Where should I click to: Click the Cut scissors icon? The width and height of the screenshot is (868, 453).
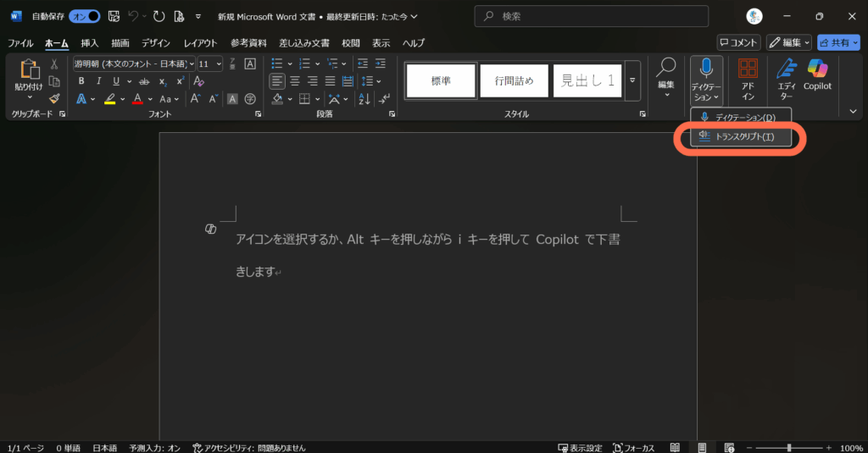pyautogui.click(x=54, y=64)
